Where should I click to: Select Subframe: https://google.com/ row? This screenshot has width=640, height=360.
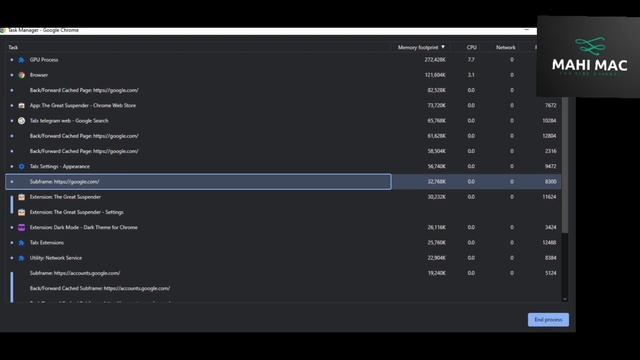tap(283, 182)
